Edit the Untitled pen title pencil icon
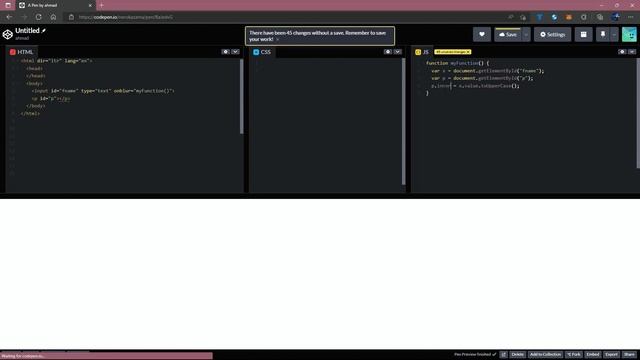Image resolution: width=640 pixels, height=360 pixels. (x=44, y=31)
